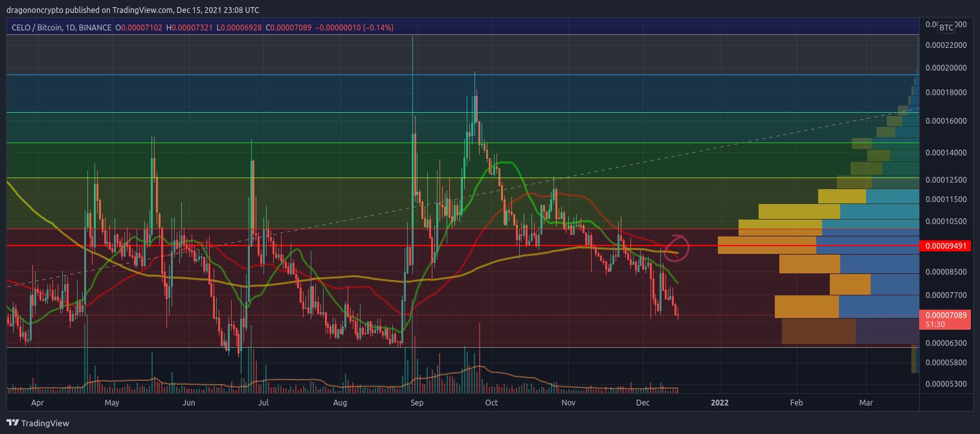The width and height of the screenshot is (980, 434).
Task: Click the change value (−0.14%)
Action: (x=377, y=28)
